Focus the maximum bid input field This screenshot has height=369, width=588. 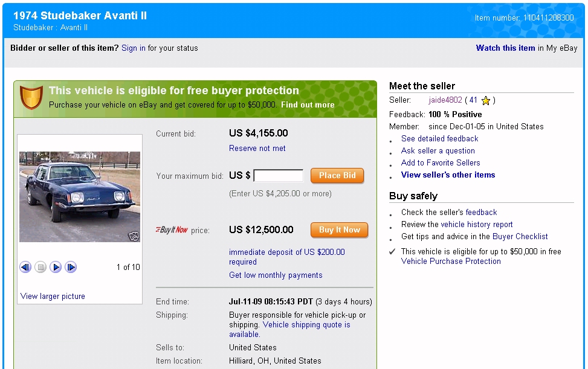coord(279,176)
